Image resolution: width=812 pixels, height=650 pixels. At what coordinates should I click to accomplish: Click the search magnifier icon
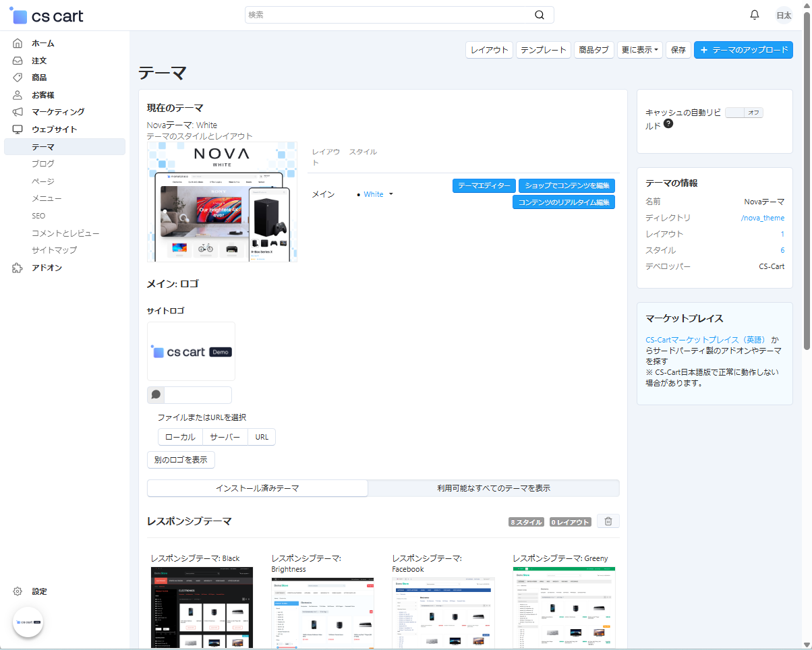point(540,15)
